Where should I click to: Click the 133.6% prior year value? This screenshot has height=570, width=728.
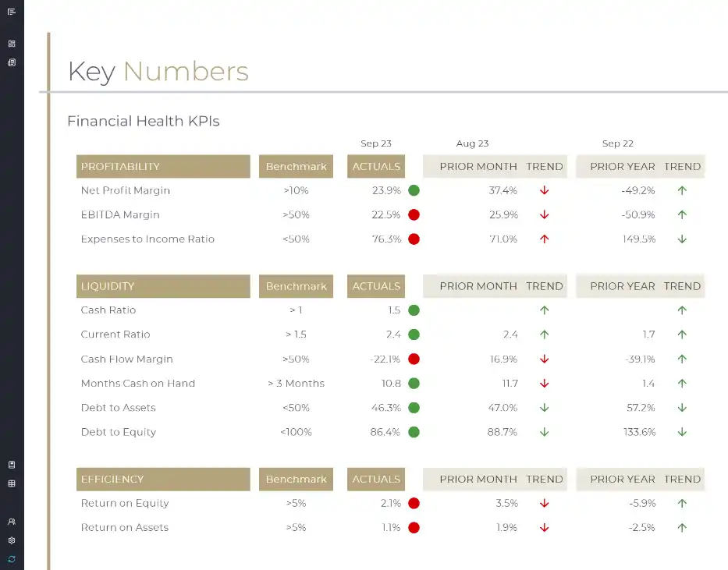coord(639,432)
